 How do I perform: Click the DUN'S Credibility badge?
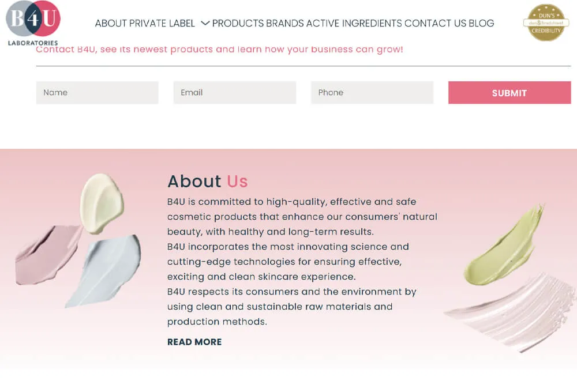pos(545,22)
